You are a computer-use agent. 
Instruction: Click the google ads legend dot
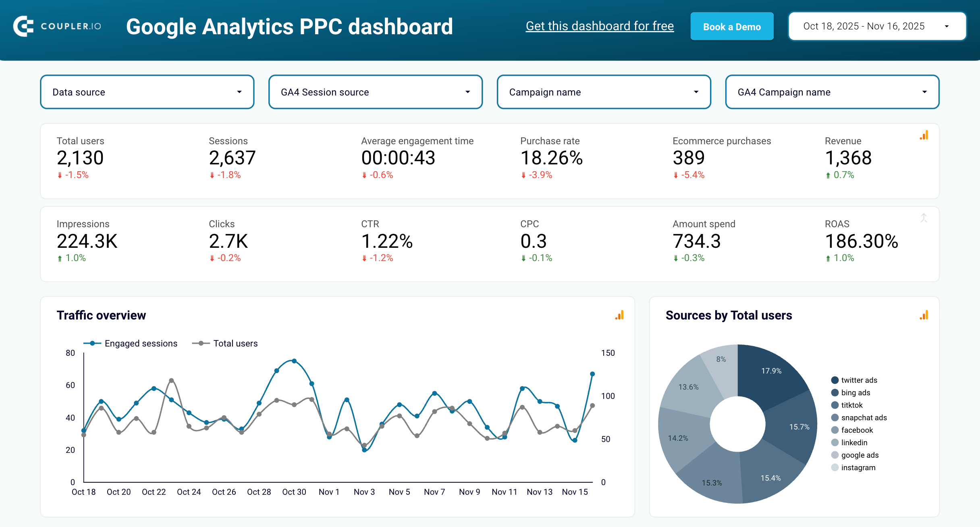[x=835, y=455]
